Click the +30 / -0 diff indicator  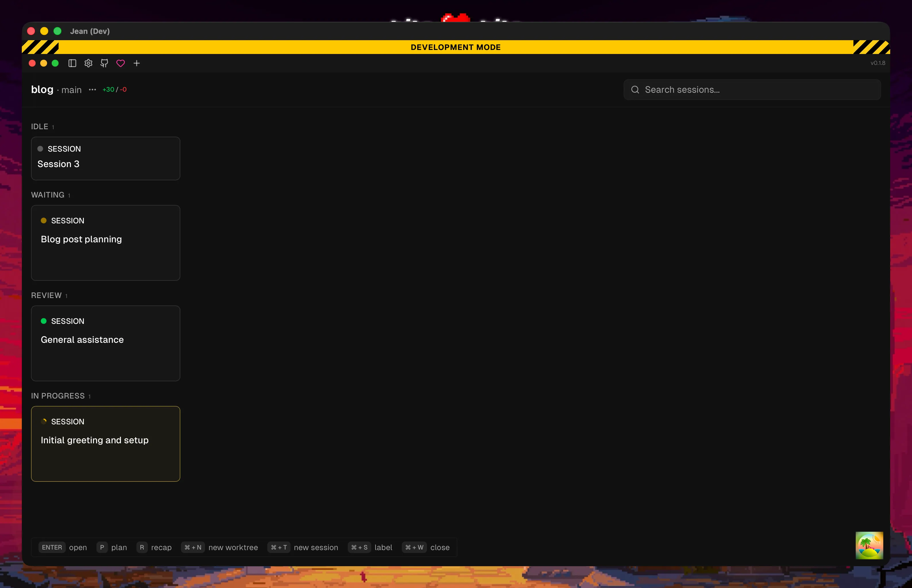(114, 90)
